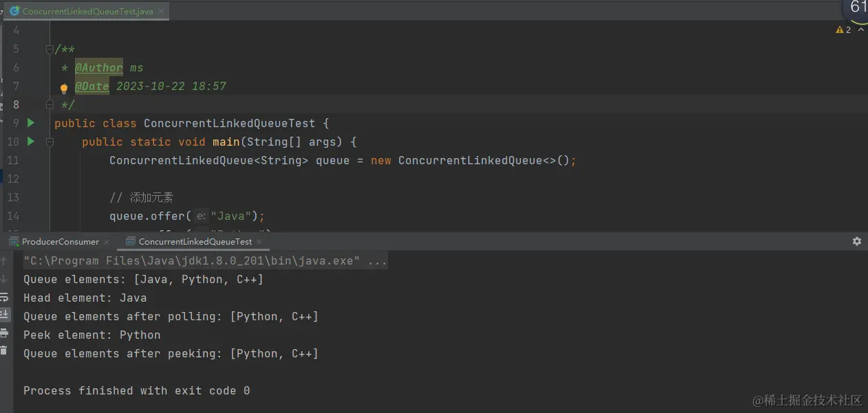Click the 'new' keyword on line 11
This screenshot has width=868, height=413.
[x=381, y=160]
